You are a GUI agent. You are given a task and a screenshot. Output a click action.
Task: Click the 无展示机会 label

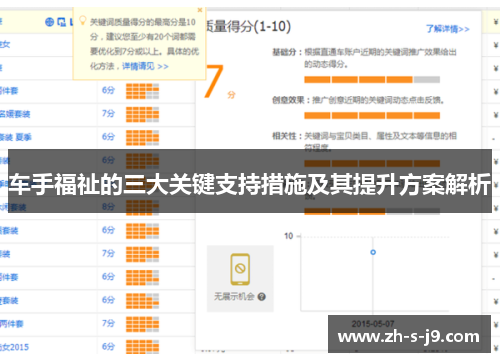234,297
